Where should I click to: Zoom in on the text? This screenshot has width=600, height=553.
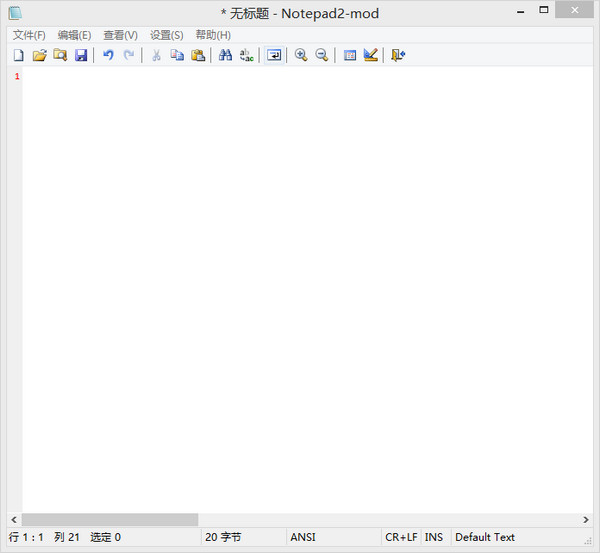click(301, 55)
